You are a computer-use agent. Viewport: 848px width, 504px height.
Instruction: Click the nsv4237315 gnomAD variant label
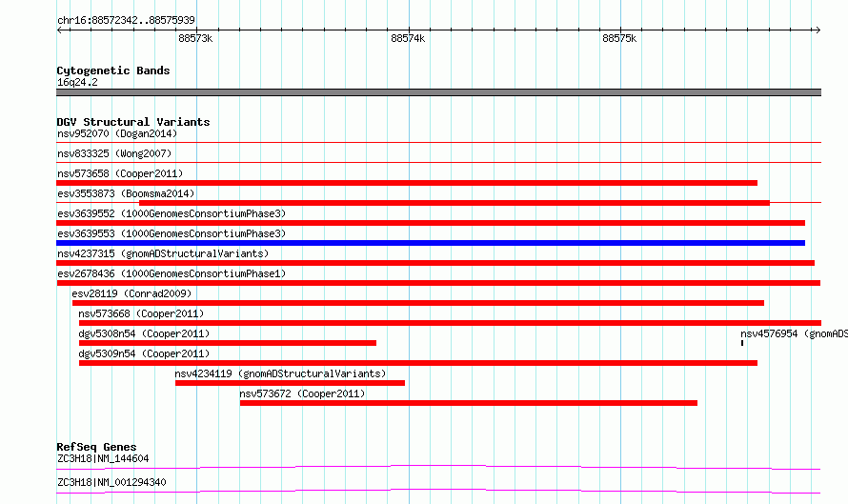[x=163, y=253]
